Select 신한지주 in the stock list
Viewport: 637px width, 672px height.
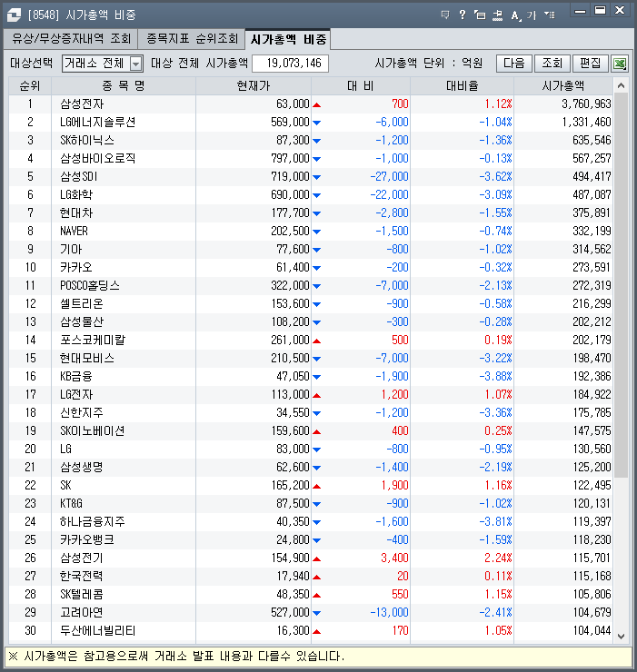[x=82, y=412]
